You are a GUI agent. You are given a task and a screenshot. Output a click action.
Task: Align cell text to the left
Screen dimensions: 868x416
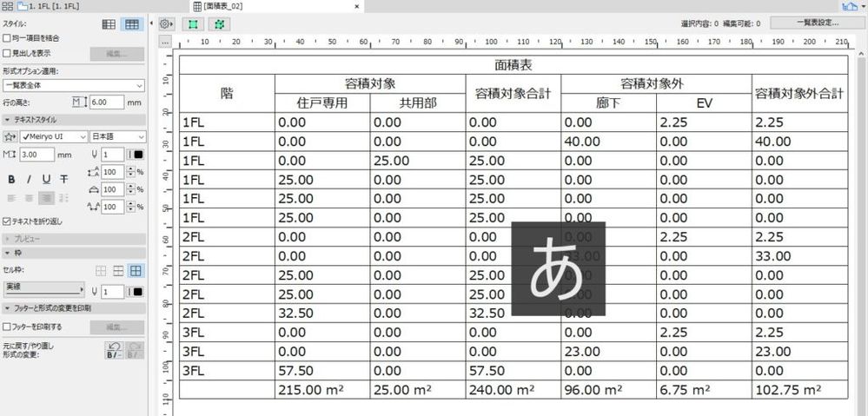(11, 198)
